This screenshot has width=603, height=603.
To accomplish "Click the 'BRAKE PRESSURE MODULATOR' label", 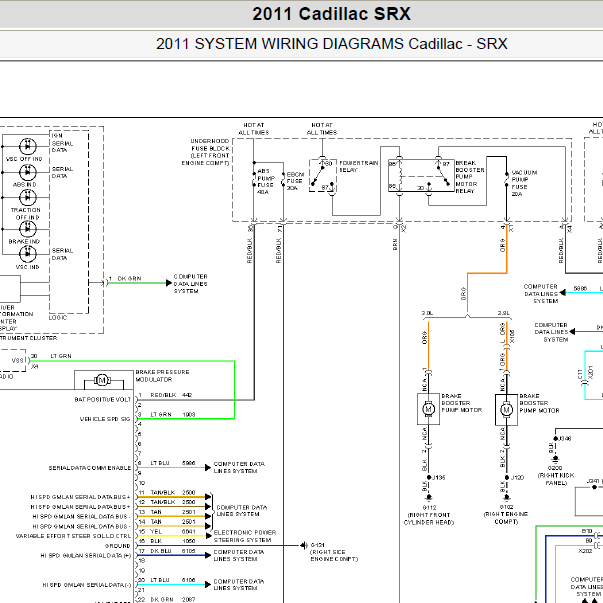I will 162,376.
